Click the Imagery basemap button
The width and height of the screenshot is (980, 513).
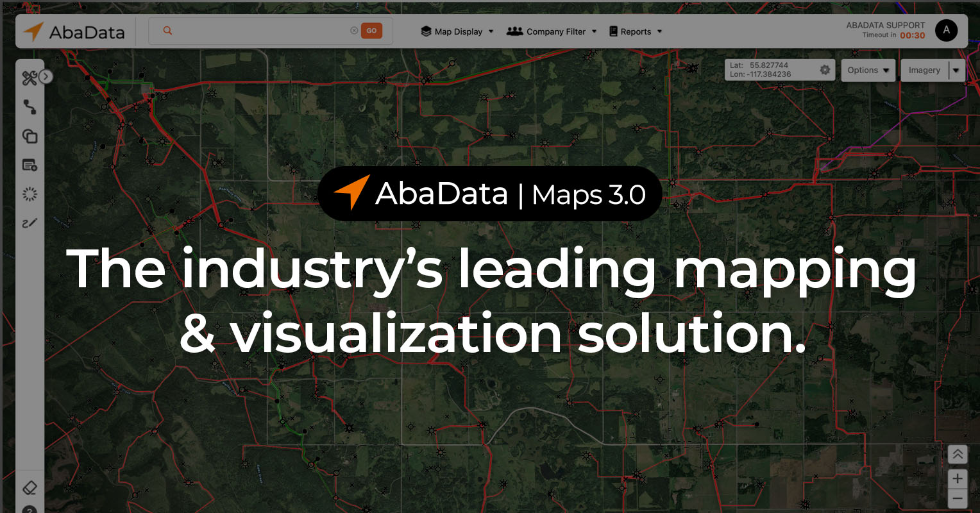(924, 70)
